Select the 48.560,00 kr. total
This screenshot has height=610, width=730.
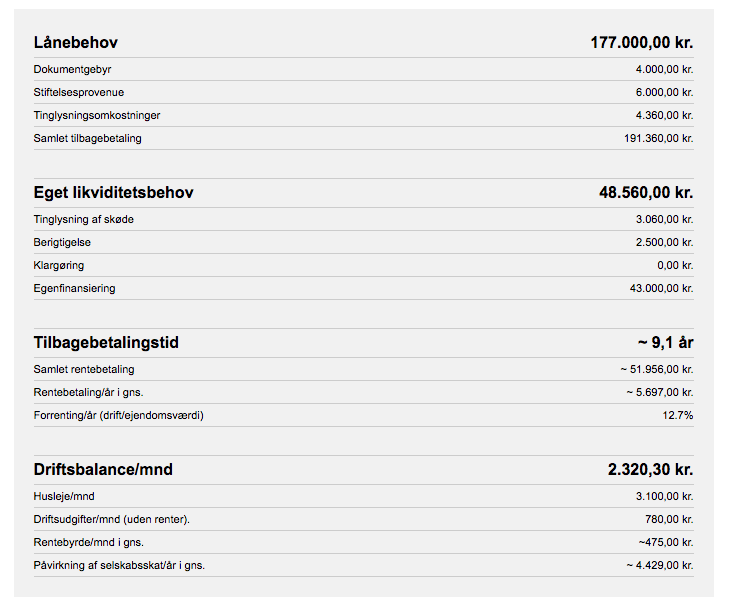point(646,192)
